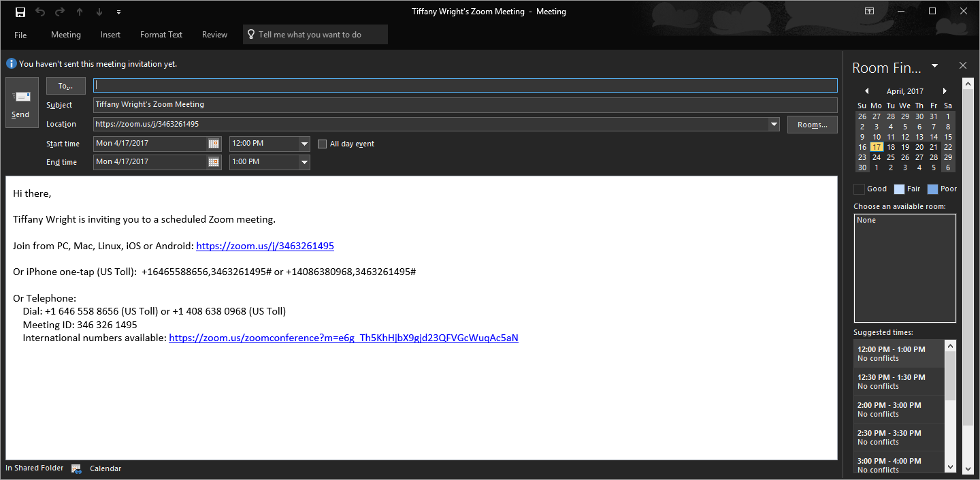
Task: Choose suggested time 2:00 PM - 3:00 PM
Action: tap(899, 409)
